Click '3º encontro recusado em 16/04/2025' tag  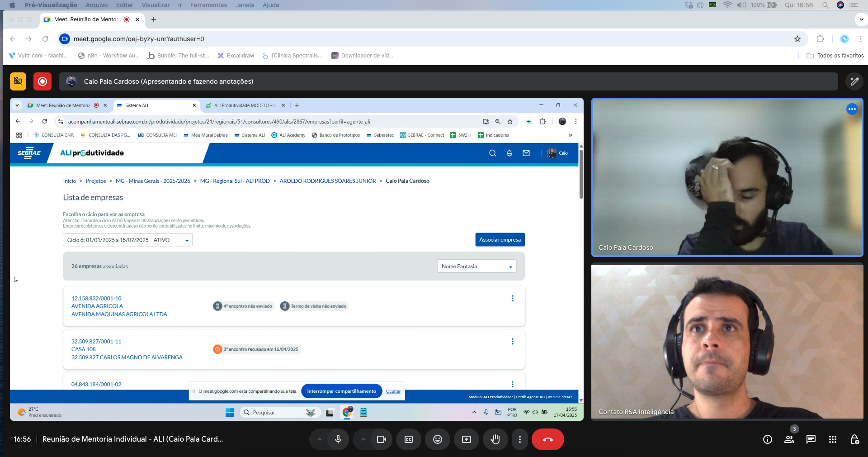click(256, 349)
